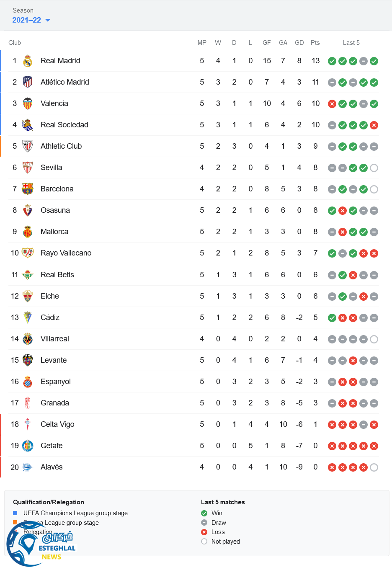Click Sevilla's not-played match circle
The height and width of the screenshot is (578, 392).
click(374, 168)
